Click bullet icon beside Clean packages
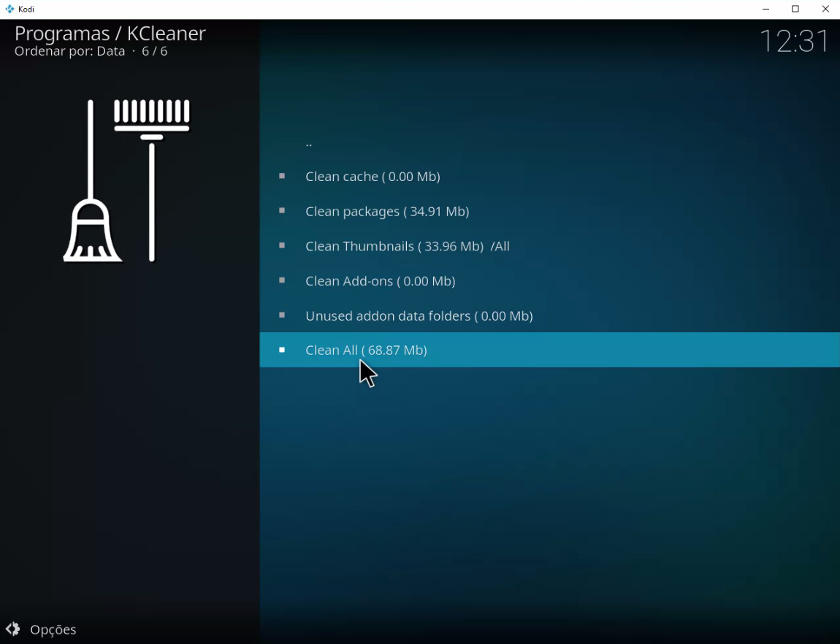840x644 pixels. (x=282, y=210)
